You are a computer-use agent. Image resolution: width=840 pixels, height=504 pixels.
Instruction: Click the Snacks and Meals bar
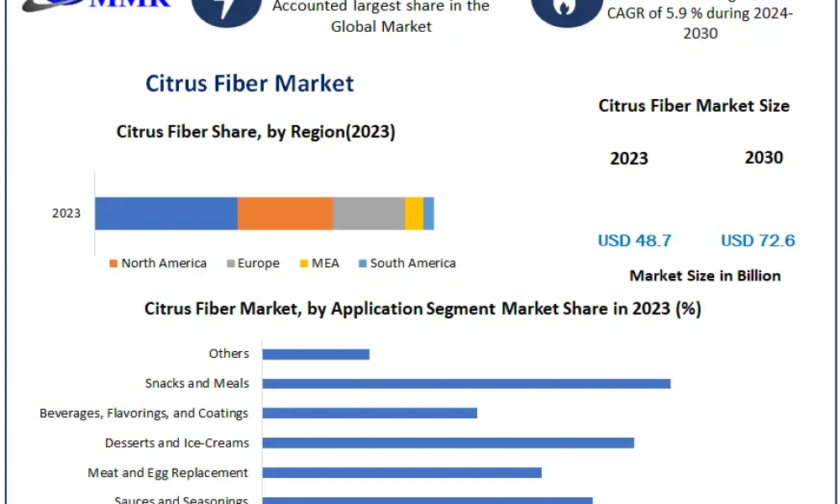click(466, 384)
